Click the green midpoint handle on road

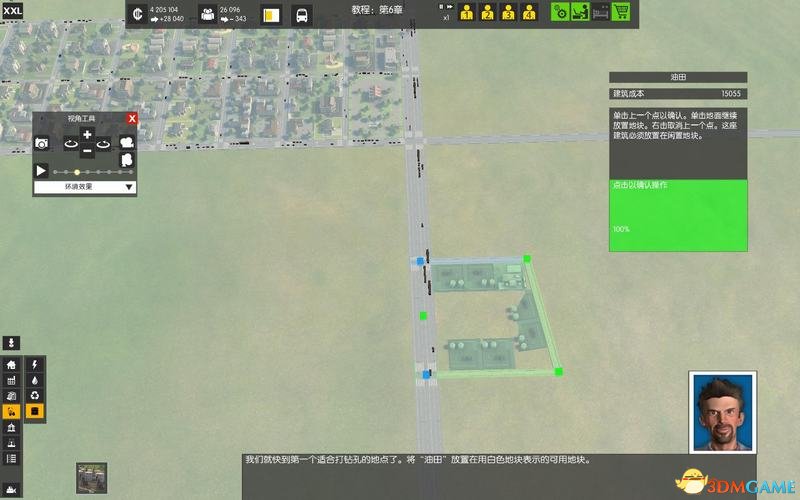click(423, 316)
